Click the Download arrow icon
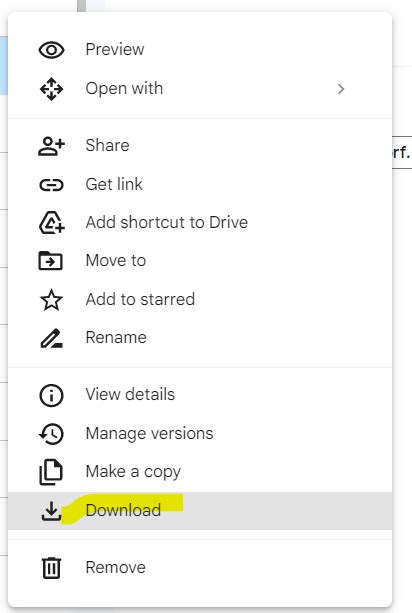Image resolution: width=412 pixels, height=613 pixels. click(x=51, y=511)
